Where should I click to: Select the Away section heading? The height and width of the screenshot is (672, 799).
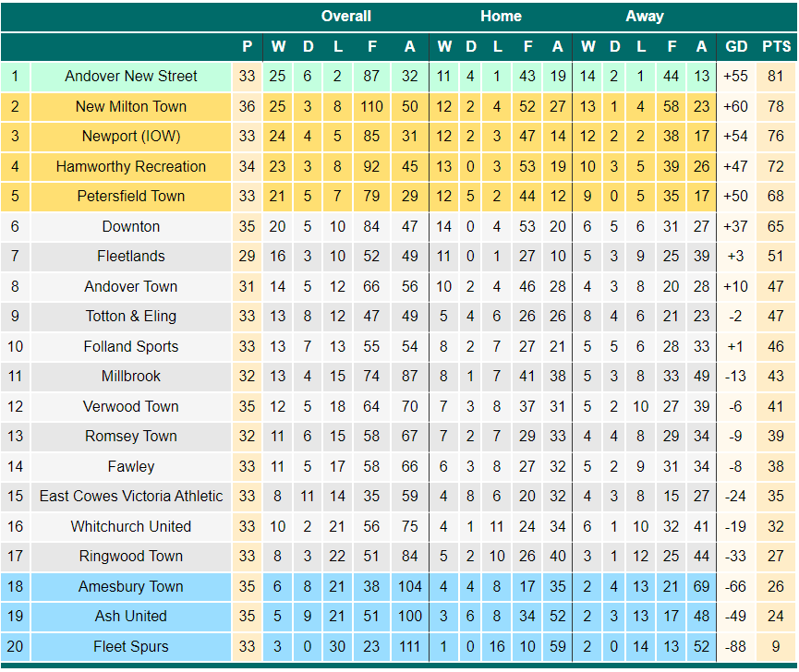pyautogui.click(x=645, y=17)
